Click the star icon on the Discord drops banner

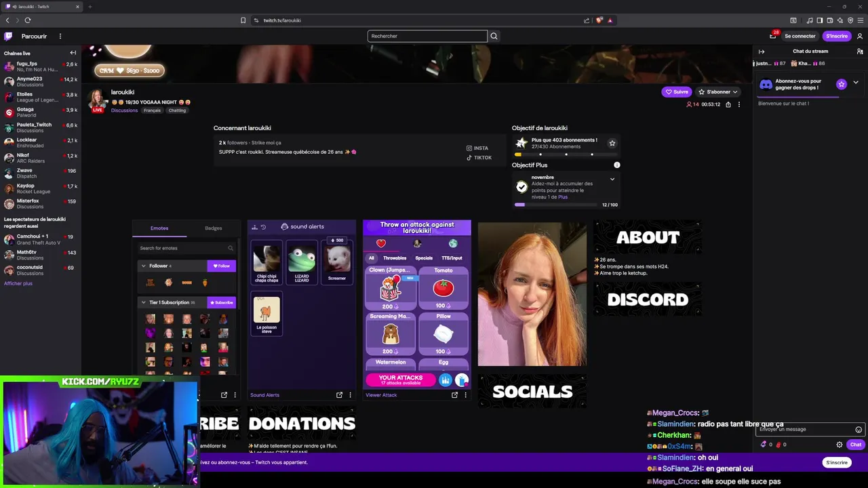tap(842, 84)
